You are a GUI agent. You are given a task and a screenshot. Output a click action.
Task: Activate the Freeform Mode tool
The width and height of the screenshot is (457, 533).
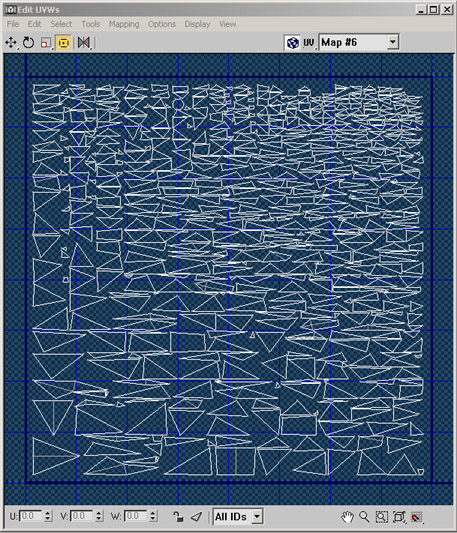[64, 43]
